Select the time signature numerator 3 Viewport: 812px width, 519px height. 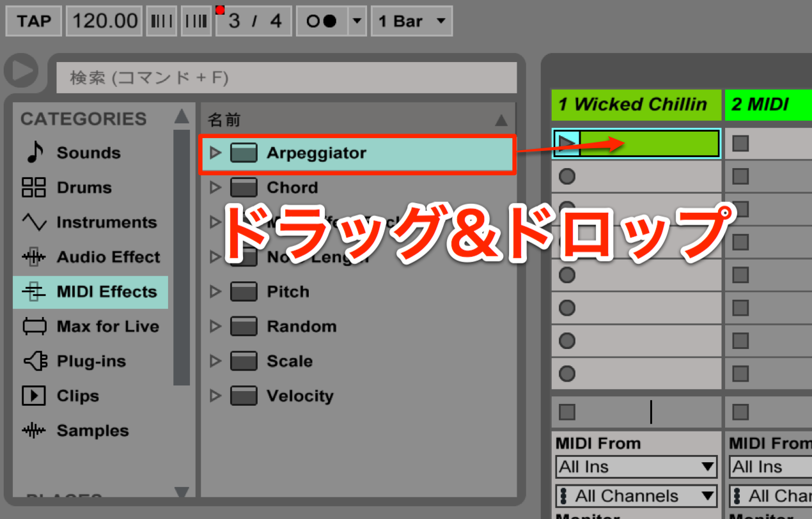(234, 21)
